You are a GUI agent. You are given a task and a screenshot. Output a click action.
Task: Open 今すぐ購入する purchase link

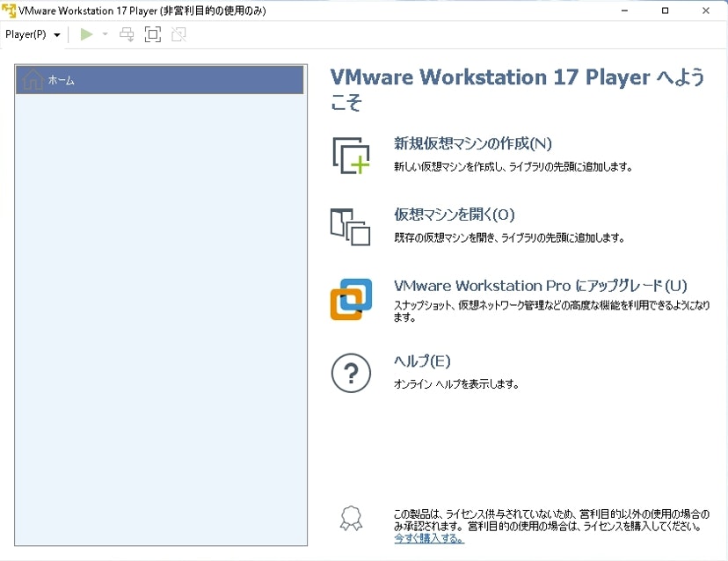428,537
